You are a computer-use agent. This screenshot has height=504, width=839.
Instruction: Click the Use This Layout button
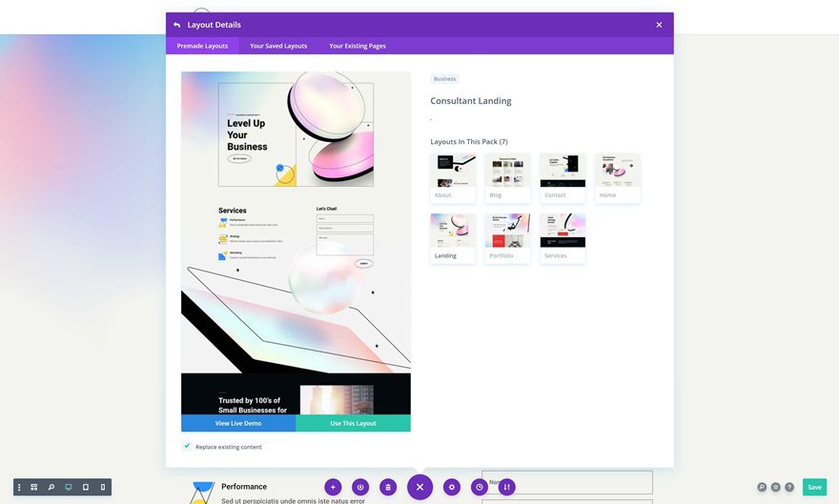point(353,423)
